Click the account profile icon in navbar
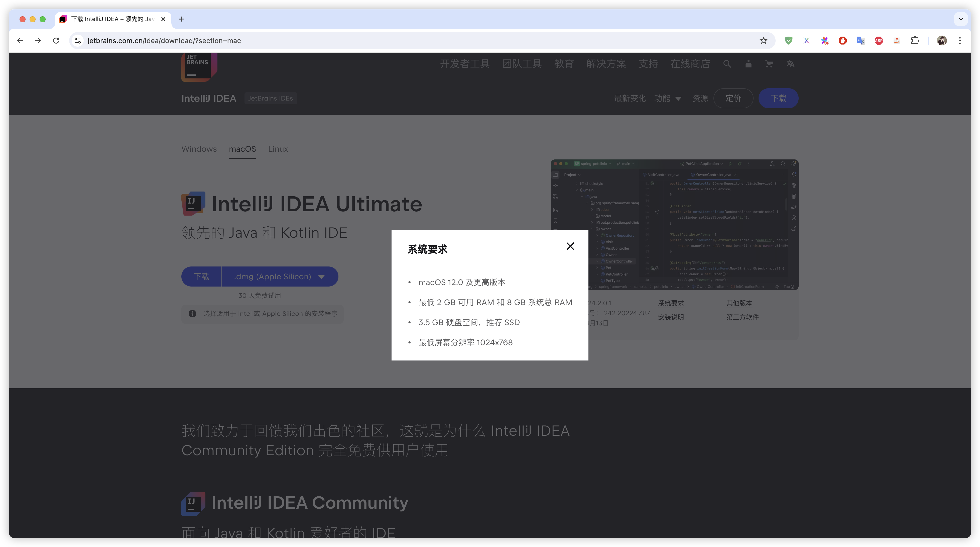Viewport: 980px width, 547px height. (x=748, y=64)
